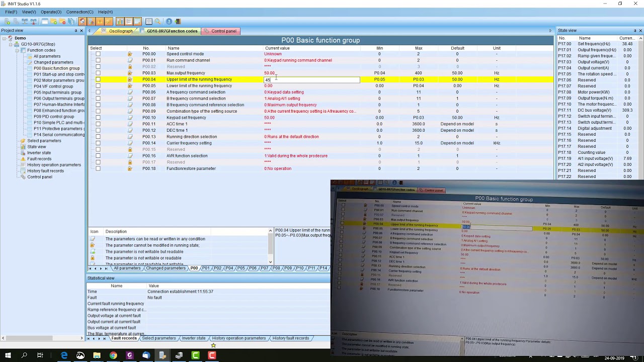This screenshot has height=362, width=644.
Task: Click the orange bar chart toolbar icon
Action: [120, 21]
